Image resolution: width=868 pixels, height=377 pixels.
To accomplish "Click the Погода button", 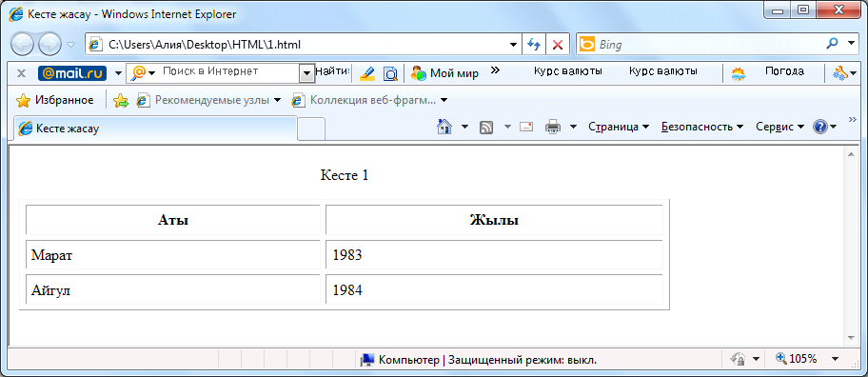I will 784,71.
